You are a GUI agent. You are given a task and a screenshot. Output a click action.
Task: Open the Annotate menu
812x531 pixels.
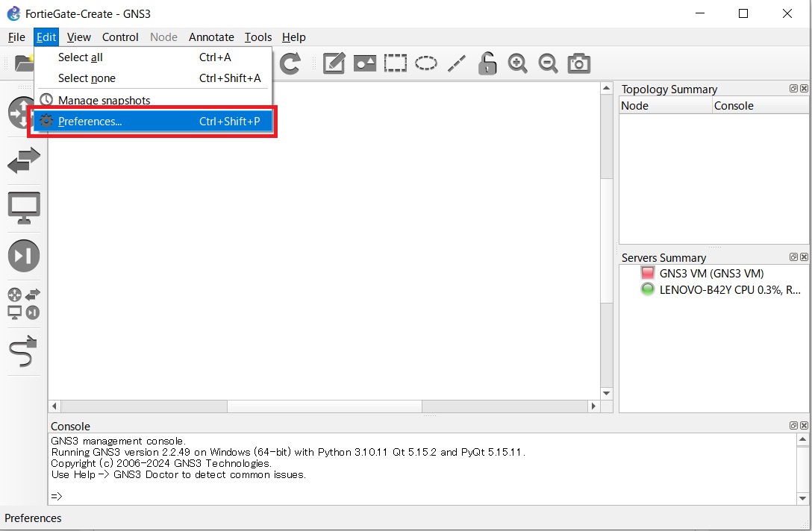[211, 37]
